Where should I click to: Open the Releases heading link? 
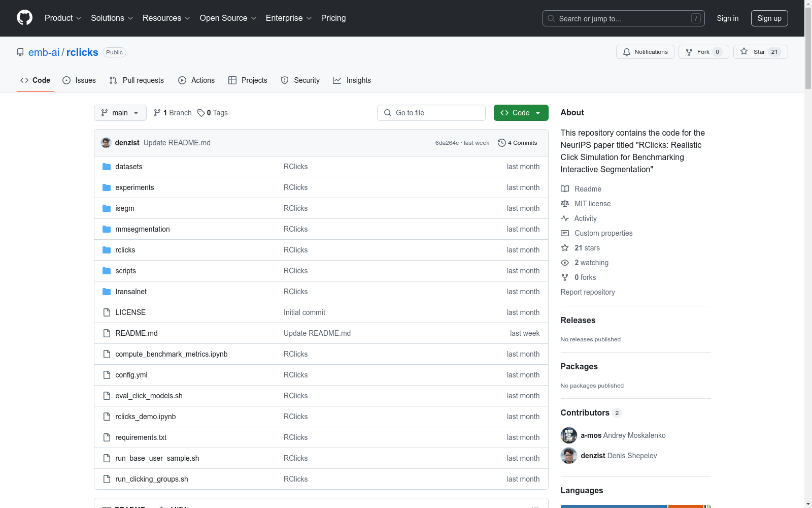[x=578, y=320]
